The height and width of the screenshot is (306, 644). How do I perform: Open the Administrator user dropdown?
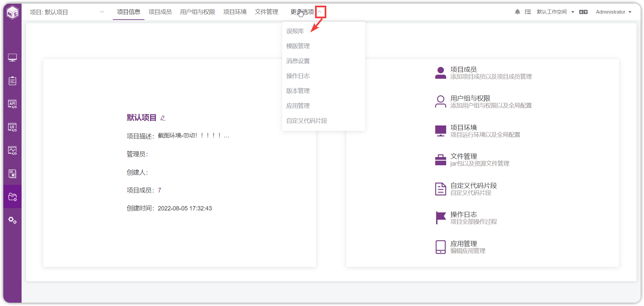click(613, 12)
